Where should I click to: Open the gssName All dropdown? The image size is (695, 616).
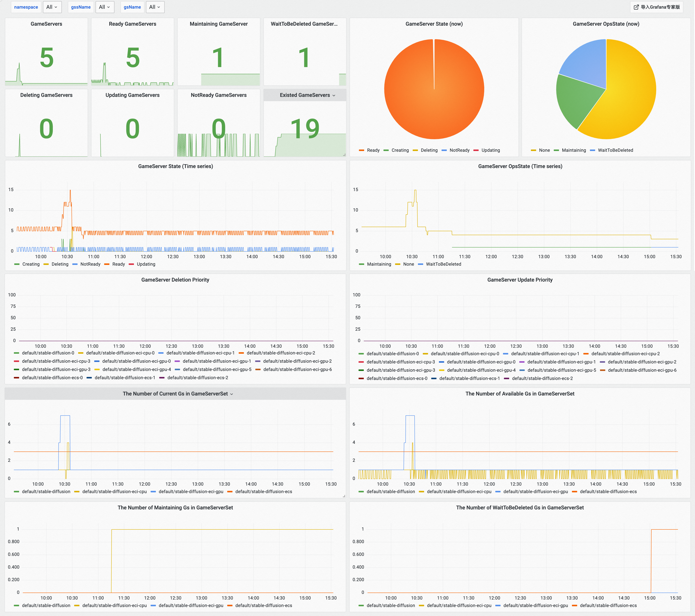pyautogui.click(x=105, y=7)
